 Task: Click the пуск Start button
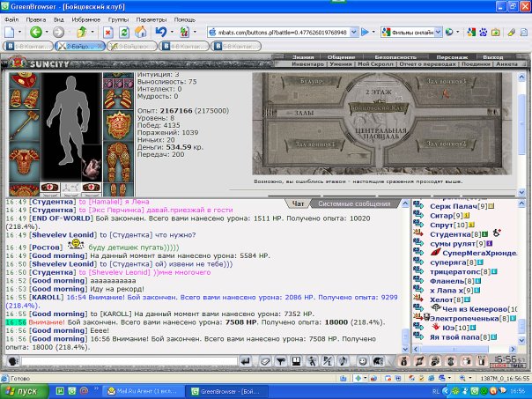(24, 391)
